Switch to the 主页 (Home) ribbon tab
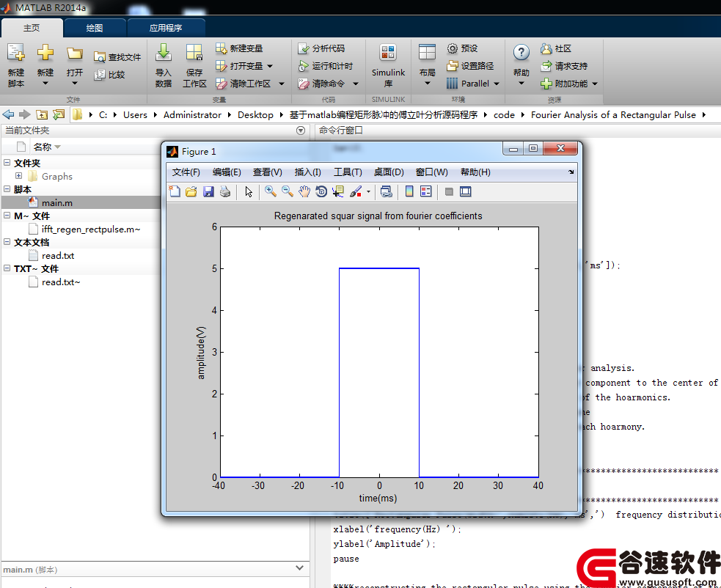 [32, 28]
